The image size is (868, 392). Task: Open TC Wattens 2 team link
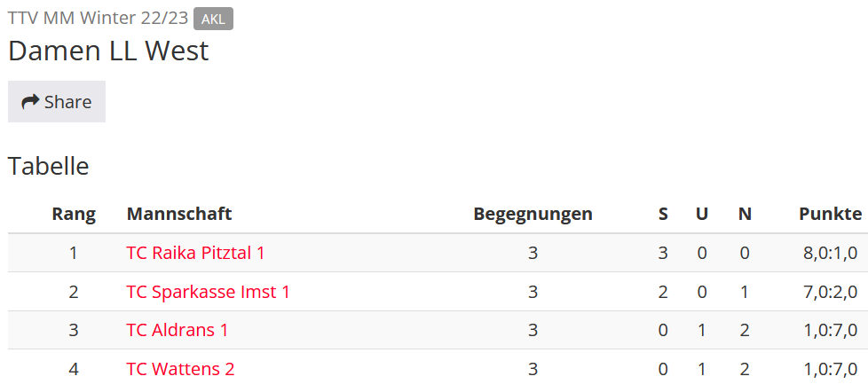(x=180, y=369)
